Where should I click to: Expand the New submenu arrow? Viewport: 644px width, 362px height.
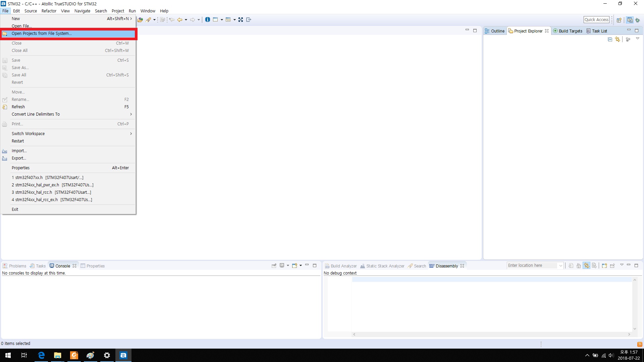pos(131,19)
